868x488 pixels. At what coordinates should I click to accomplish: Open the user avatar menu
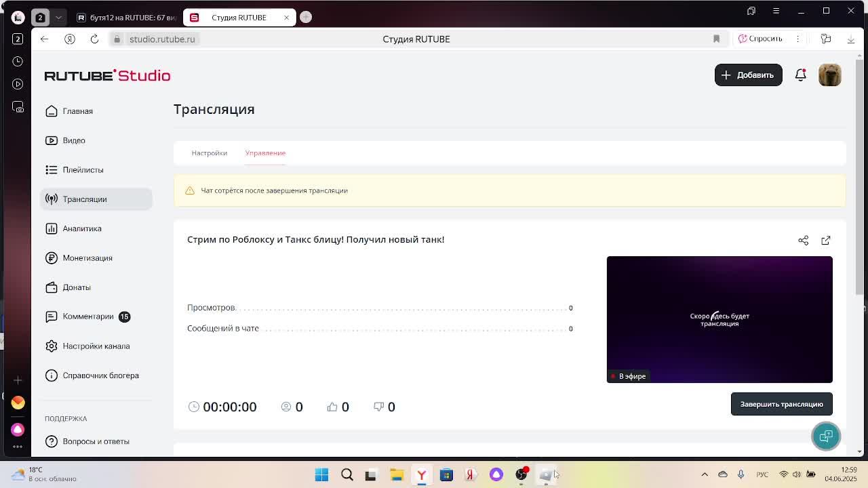tap(830, 75)
